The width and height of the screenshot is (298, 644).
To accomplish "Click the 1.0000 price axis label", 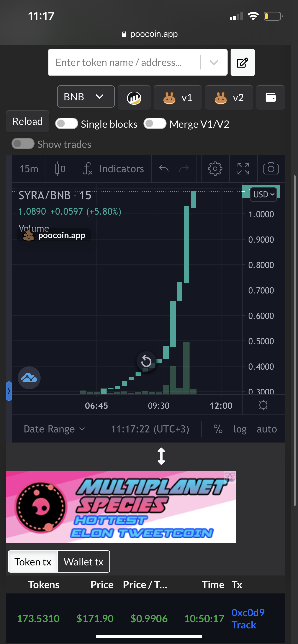I will pyautogui.click(x=261, y=214).
